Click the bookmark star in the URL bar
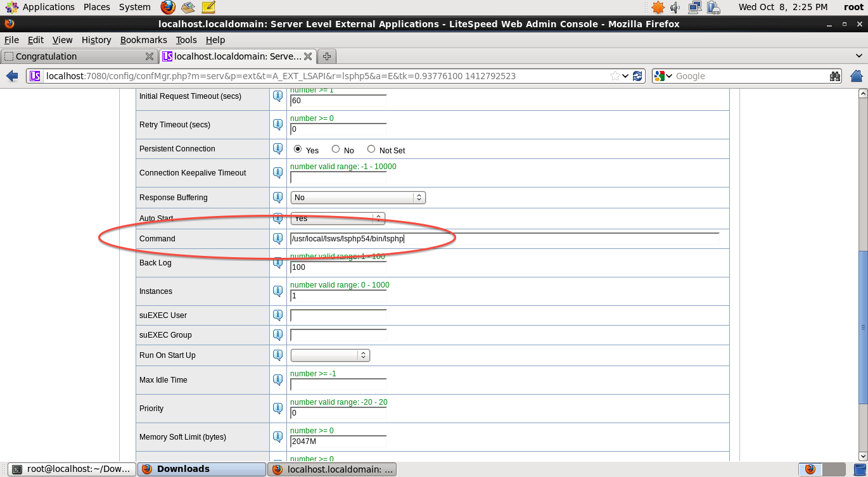868x477 pixels. (x=615, y=76)
